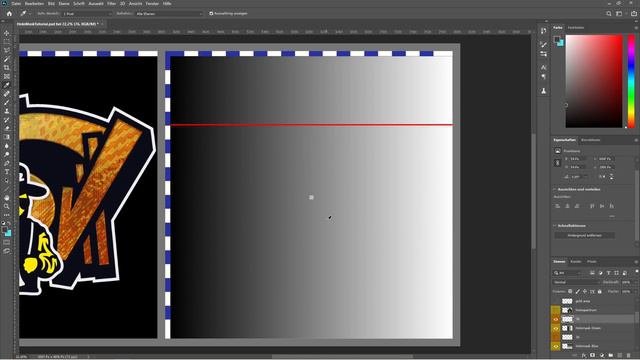Toggle lock transparent pixels icon
Image resolution: width=640 pixels, height=360 pixels.
coord(570,291)
